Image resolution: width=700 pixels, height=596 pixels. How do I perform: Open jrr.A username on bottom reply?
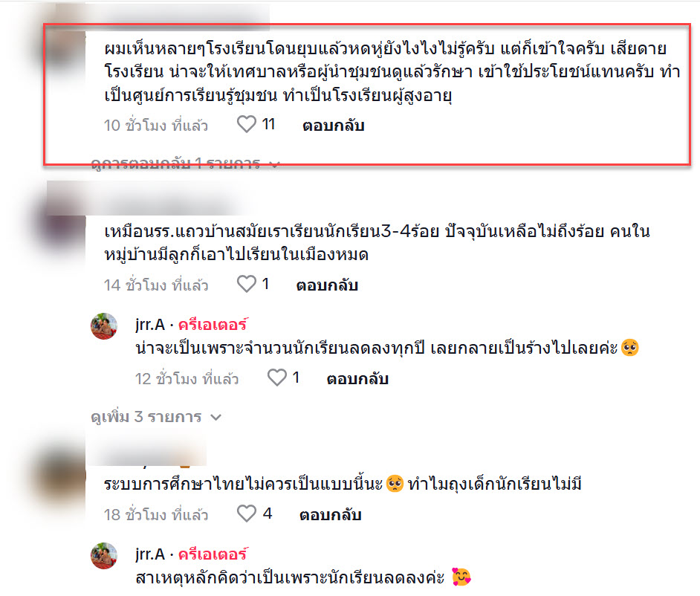pos(150,554)
